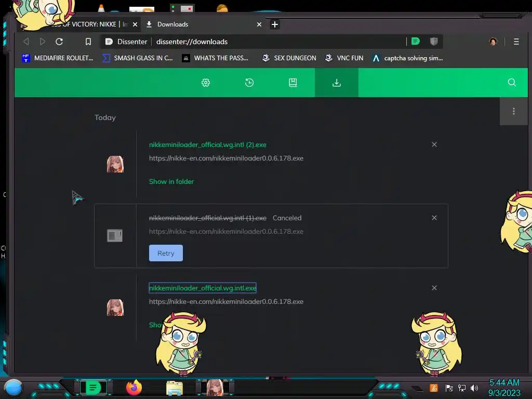Switch to the Downloads tab
532x399 pixels.
[204, 24]
